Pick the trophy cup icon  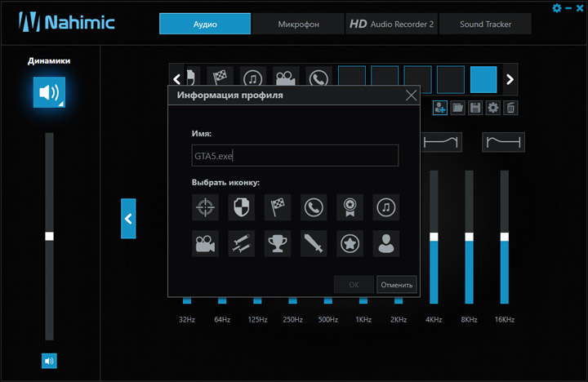278,244
